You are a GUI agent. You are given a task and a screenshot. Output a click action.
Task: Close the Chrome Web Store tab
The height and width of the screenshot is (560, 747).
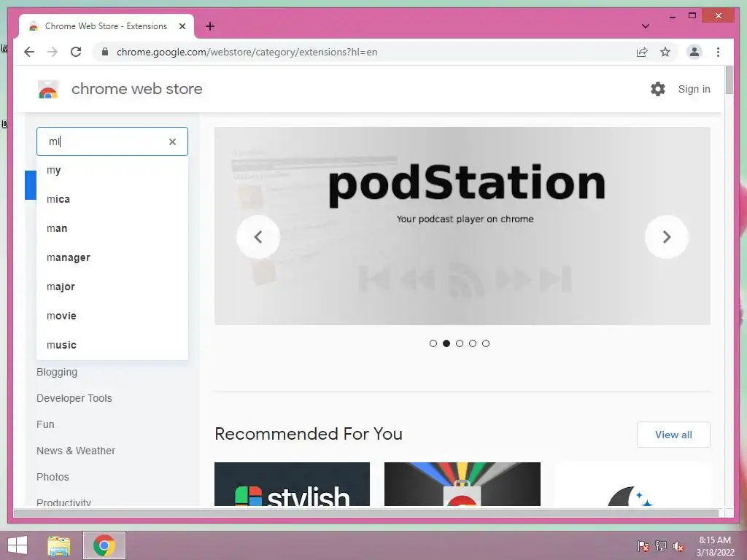click(182, 26)
